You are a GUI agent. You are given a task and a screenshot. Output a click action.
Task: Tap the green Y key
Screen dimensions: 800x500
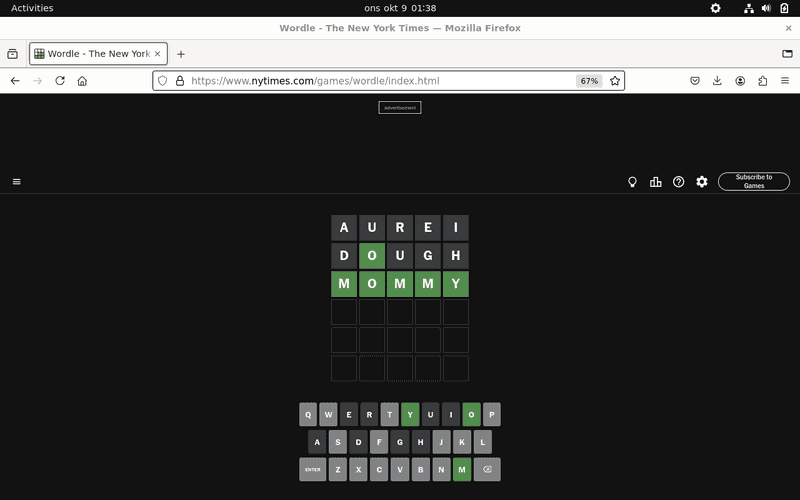pyautogui.click(x=410, y=414)
